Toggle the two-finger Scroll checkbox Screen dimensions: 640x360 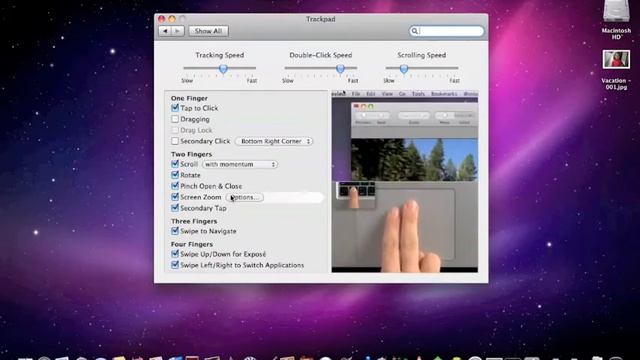tap(175, 164)
